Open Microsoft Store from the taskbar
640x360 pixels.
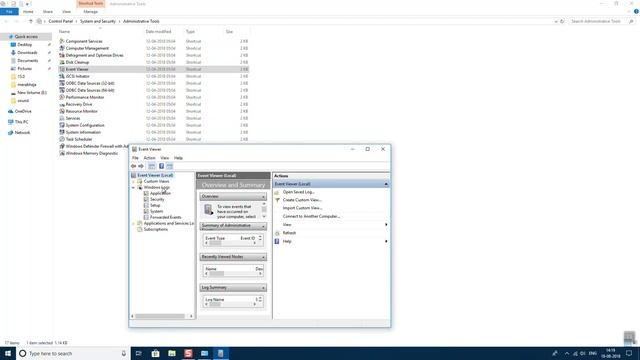156,353
